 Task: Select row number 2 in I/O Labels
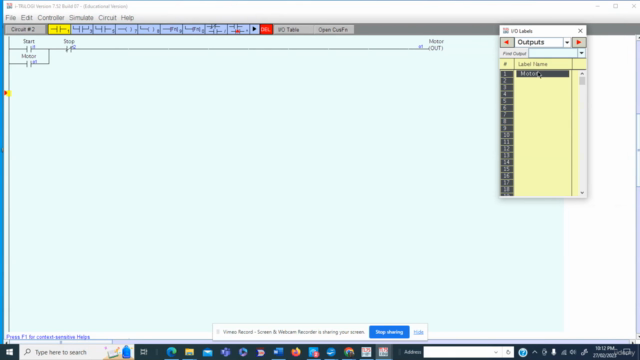click(507, 80)
